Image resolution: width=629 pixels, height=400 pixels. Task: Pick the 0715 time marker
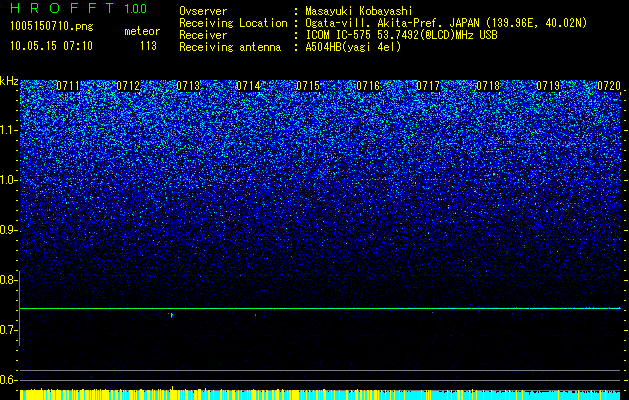click(x=308, y=86)
